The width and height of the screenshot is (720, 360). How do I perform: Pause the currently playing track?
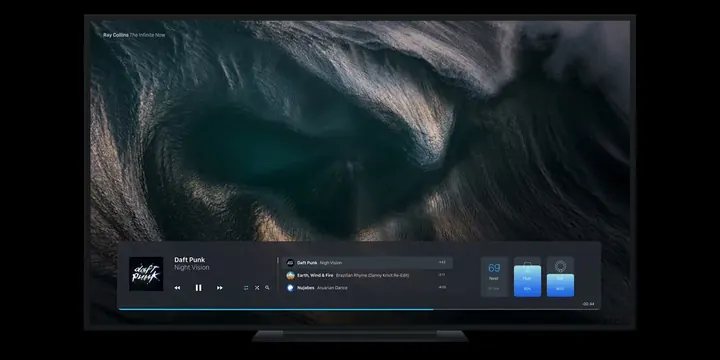[198, 288]
